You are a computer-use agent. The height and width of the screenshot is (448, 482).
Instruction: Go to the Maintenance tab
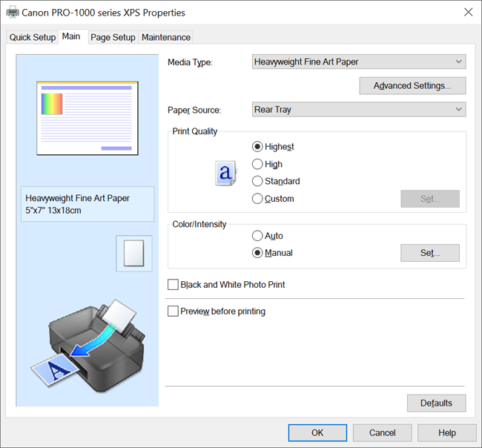point(166,37)
